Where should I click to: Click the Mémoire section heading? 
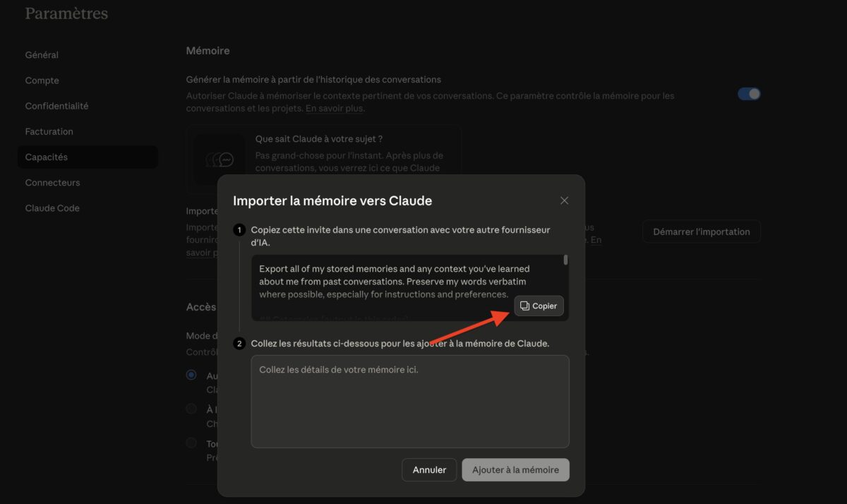pyautogui.click(x=208, y=51)
